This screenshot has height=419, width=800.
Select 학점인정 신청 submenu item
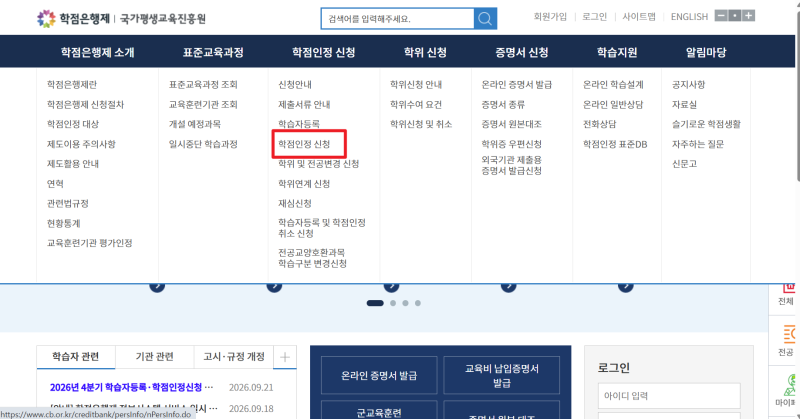[304, 144]
